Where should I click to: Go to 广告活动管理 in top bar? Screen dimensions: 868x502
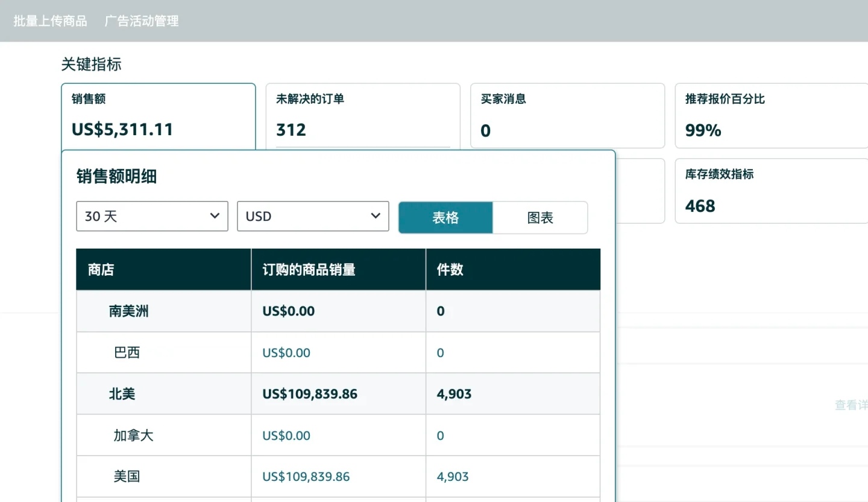[142, 21]
